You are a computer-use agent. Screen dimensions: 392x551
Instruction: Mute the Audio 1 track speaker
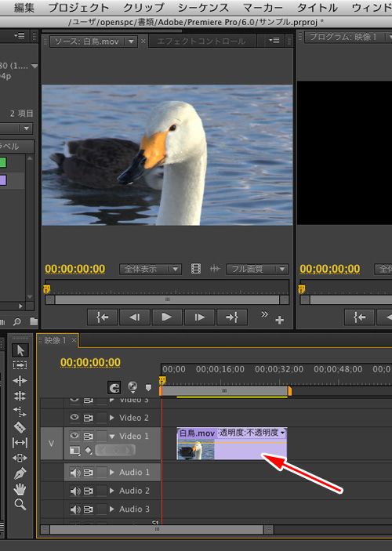75,473
